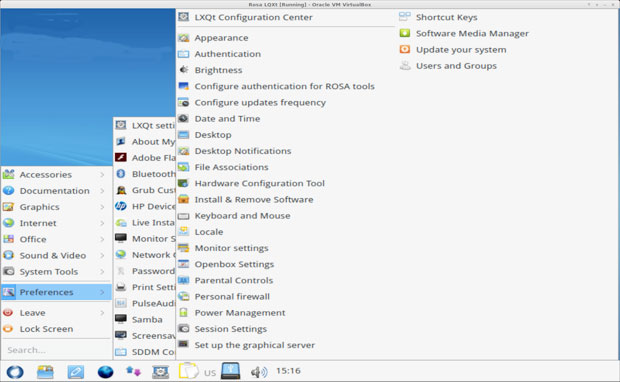The width and height of the screenshot is (620, 382).
Task: Click the Configure updates frequency icon
Action: point(183,102)
